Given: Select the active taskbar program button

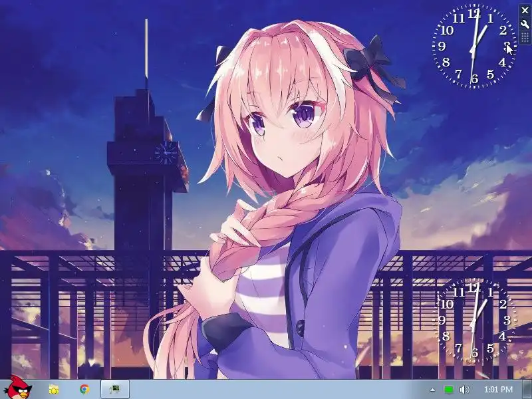Looking at the screenshot, I should point(115,389).
